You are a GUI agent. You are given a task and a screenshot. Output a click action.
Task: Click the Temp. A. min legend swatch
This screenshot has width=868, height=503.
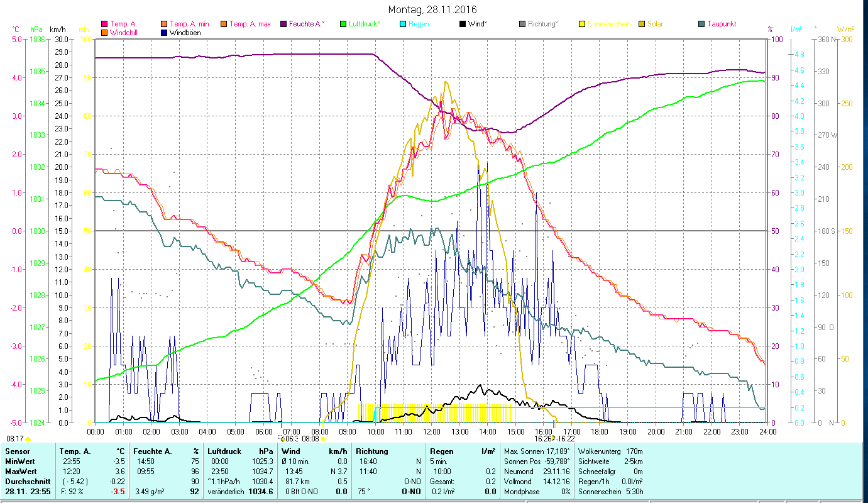(164, 25)
